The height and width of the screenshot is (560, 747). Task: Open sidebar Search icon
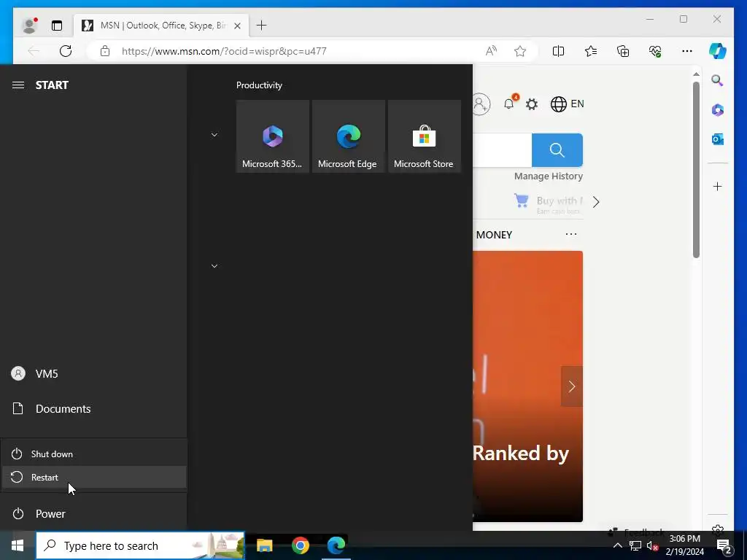tap(718, 80)
